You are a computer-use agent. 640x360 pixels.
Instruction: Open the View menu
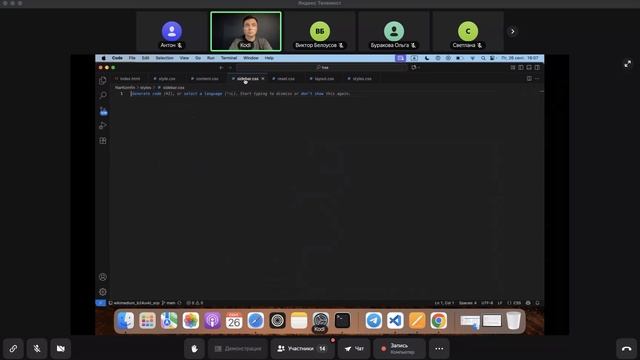click(x=184, y=58)
